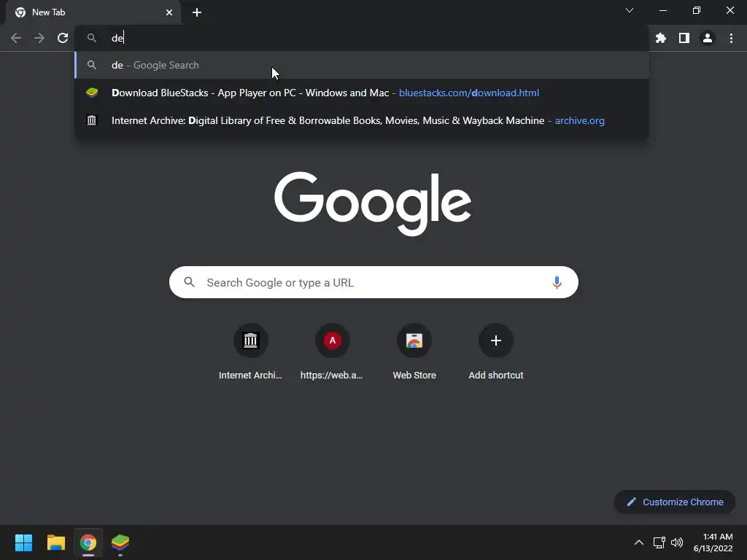Open File Explorer from the taskbar
Image resolution: width=747 pixels, height=560 pixels.
(55, 542)
